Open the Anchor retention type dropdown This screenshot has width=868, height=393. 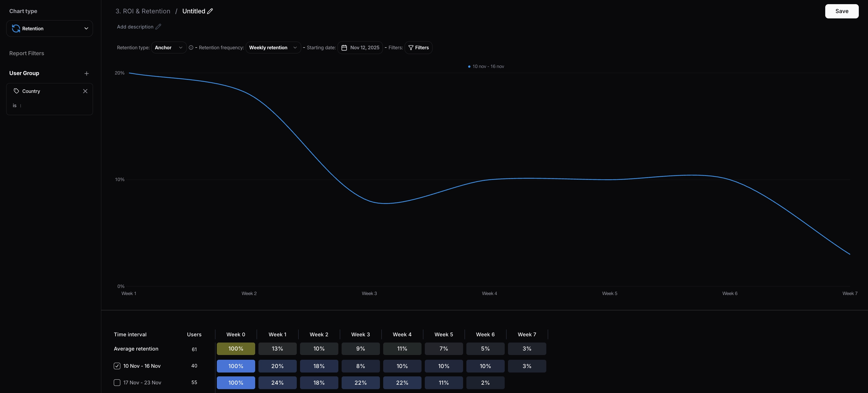[x=169, y=48]
